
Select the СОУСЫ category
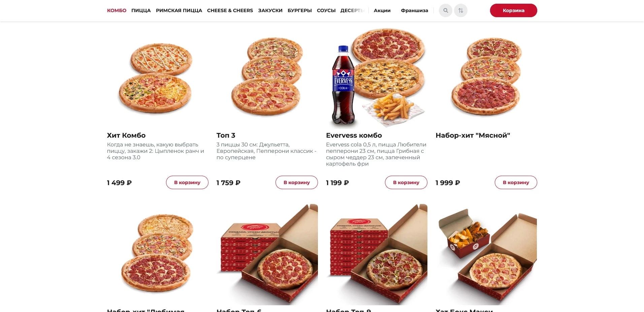point(326,10)
